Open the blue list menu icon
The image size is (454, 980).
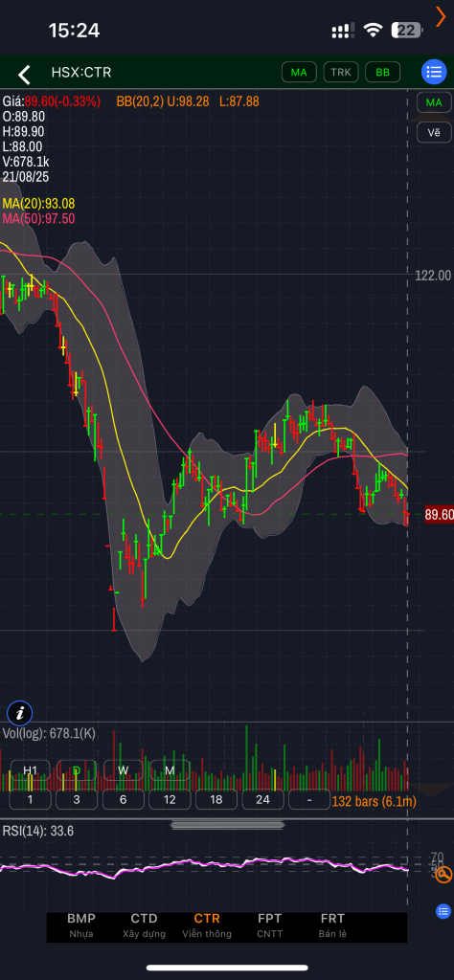pos(433,73)
